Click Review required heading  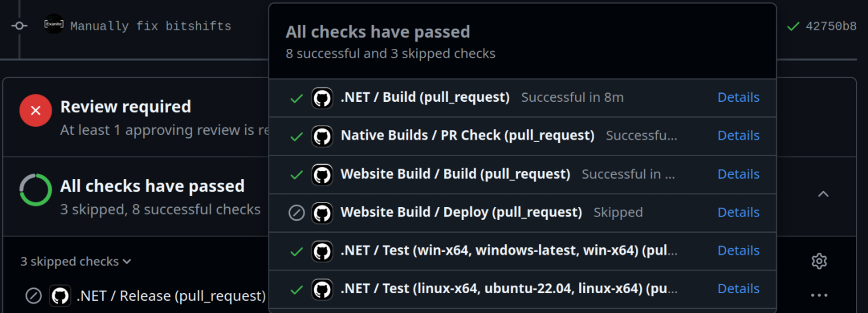[x=126, y=106]
